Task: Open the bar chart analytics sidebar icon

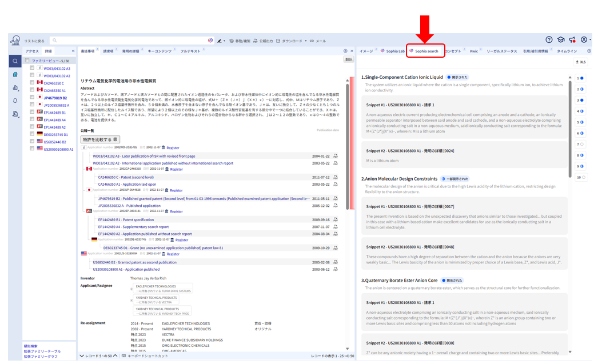Action: [15, 87]
